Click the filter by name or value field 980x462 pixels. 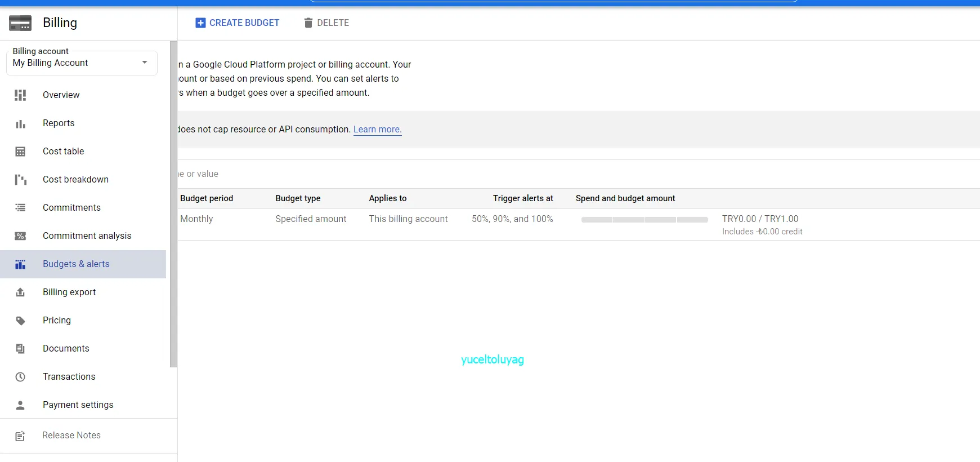(579, 174)
